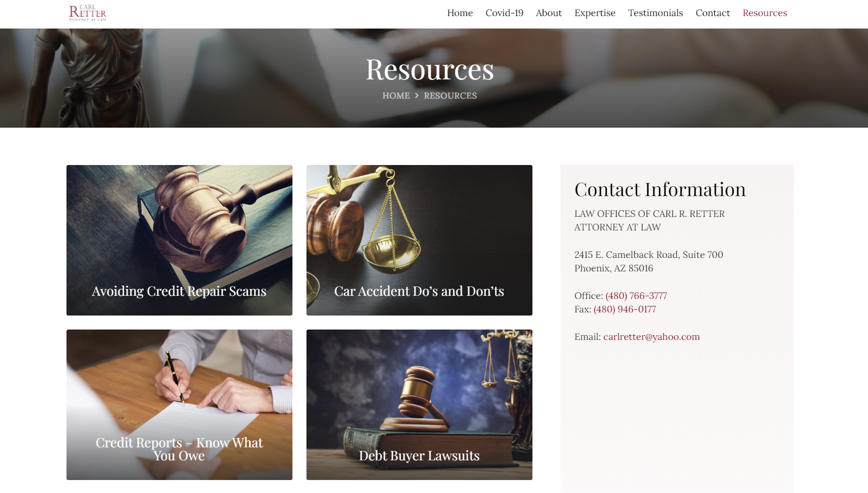Screen dimensions: 868x493
Task: Click the Resources page heading
Action: coord(430,70)
